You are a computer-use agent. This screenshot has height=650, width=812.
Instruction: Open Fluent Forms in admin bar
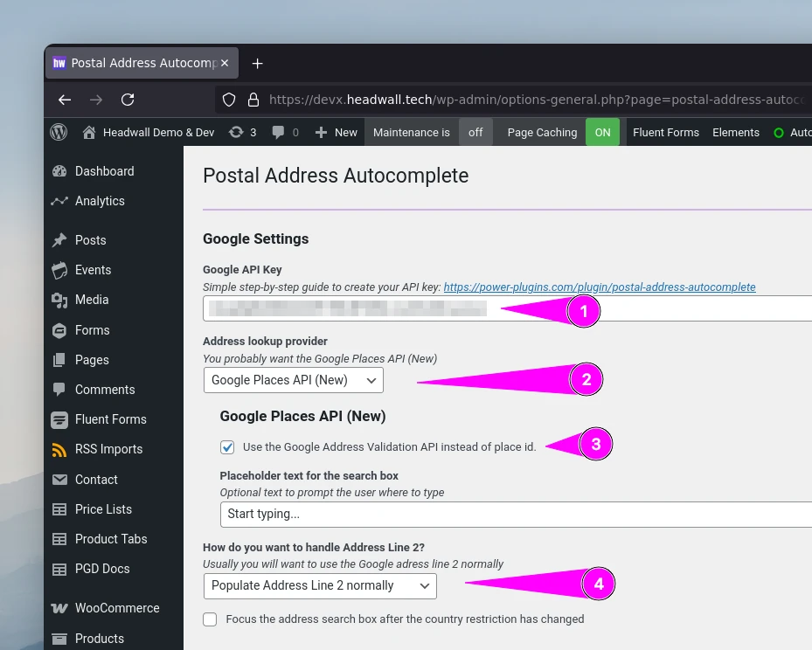coord(666,133)
